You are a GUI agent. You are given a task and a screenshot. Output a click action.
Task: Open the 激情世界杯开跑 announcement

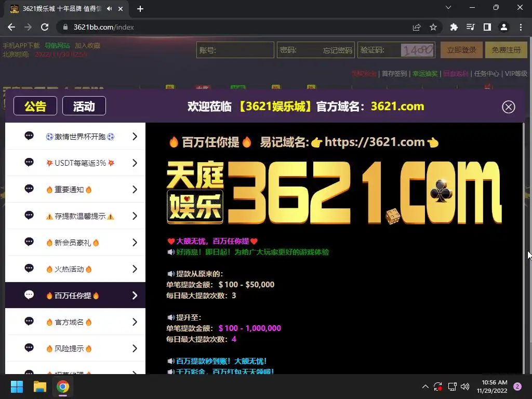point(75,137)
